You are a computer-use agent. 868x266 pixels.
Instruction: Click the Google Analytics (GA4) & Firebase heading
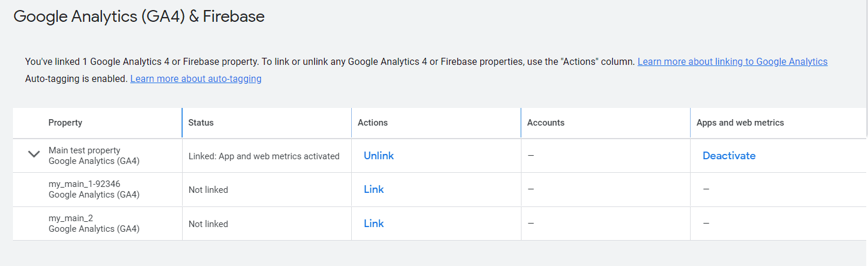tap(139, 17)
